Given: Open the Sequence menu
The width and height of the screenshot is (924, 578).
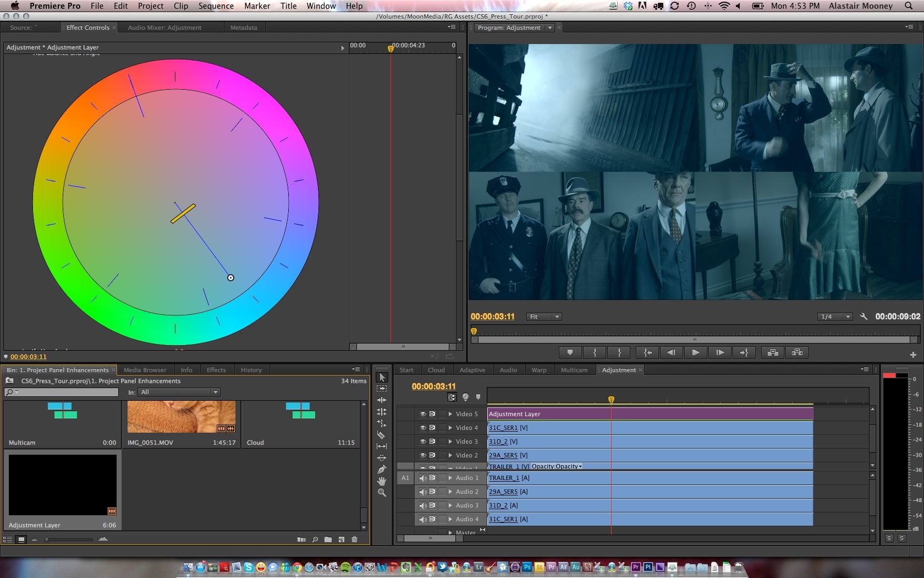Looking at the screenshot, I should [x=216, y=6].
